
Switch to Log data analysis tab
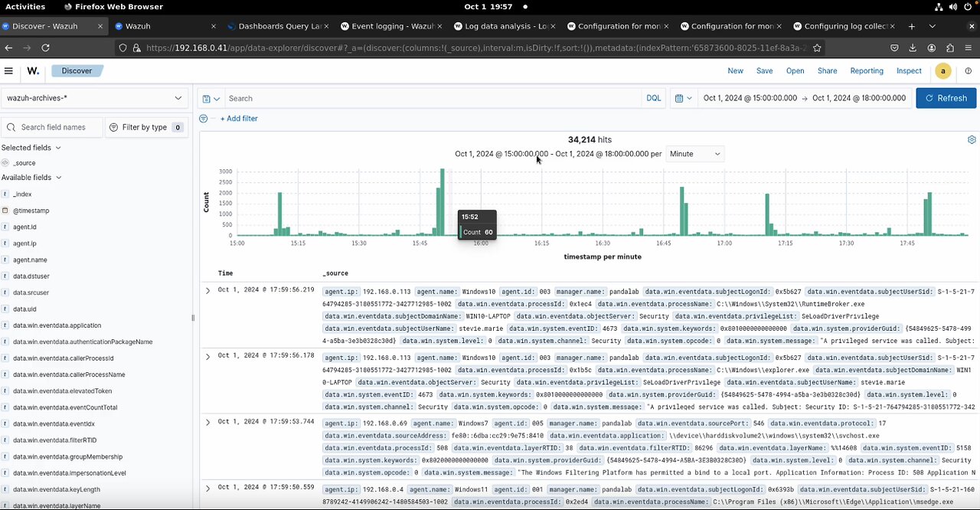point(506,26)
